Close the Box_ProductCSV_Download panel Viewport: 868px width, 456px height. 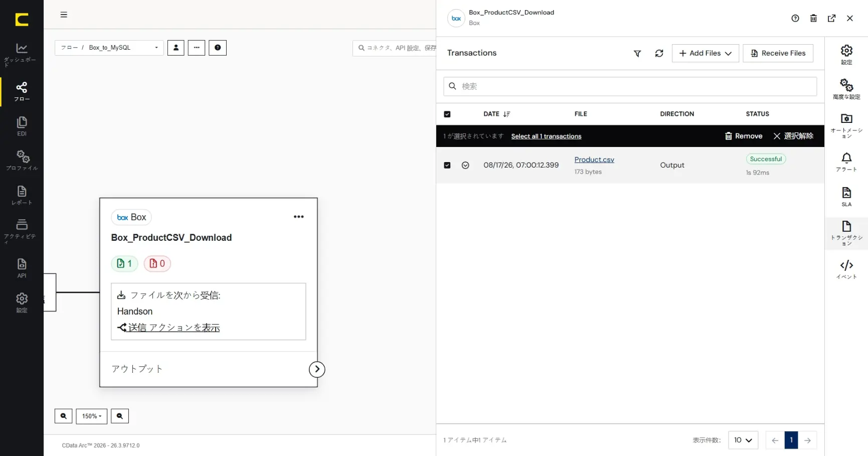tap(850, 19)
